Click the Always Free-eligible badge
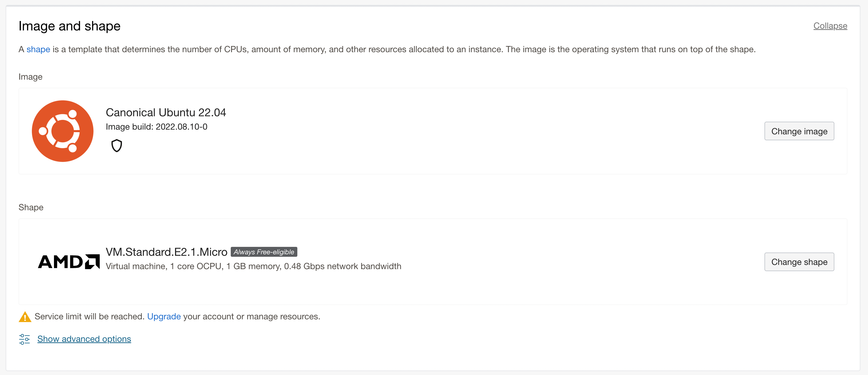 263,252
